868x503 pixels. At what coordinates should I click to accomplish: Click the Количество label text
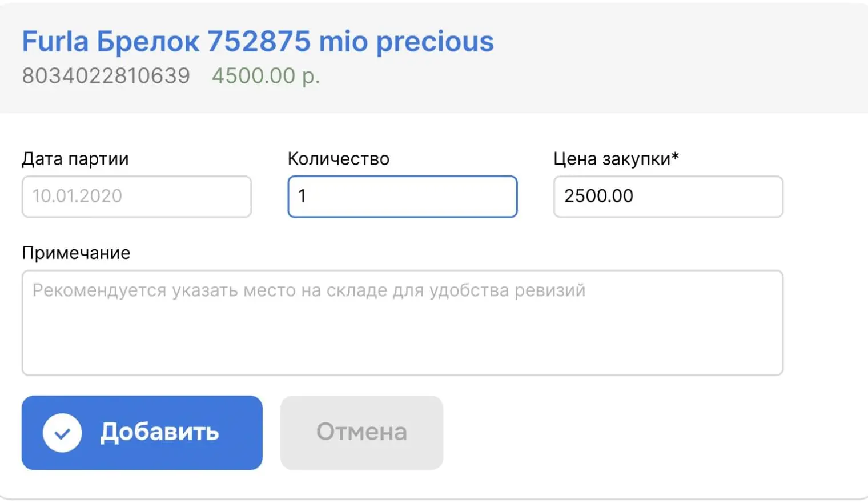point(338,159)
